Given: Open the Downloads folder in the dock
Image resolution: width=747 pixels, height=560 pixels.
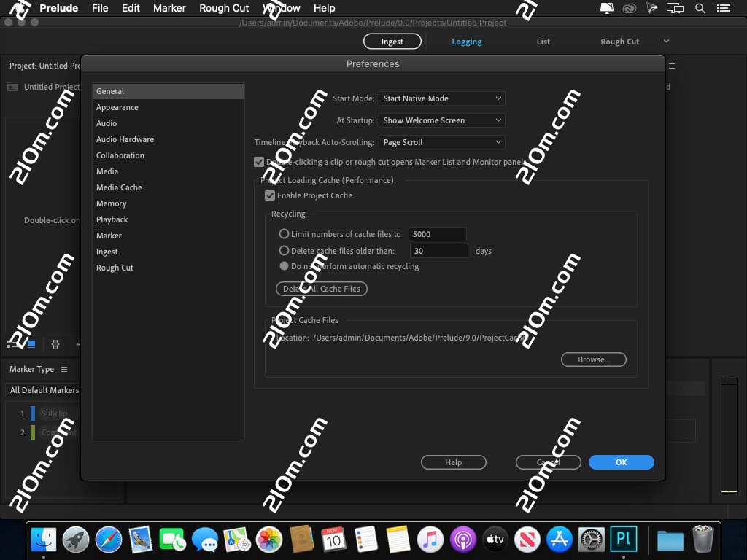Looking at the screenshot, I should tap(670, 540).
